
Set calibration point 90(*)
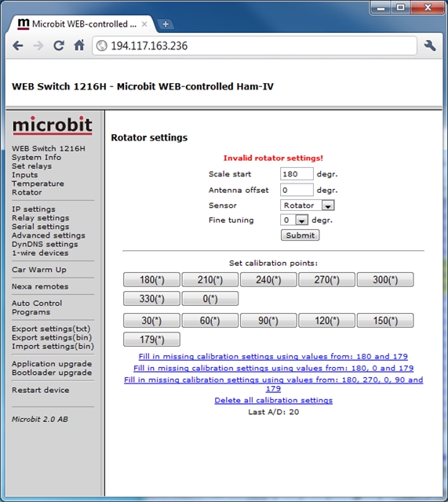(x=268, y=320)
